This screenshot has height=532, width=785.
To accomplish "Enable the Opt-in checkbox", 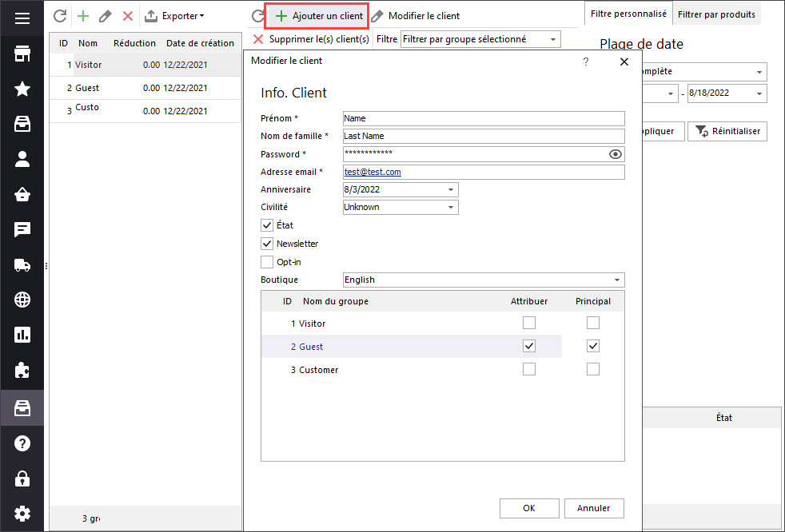I will (267, 262).
